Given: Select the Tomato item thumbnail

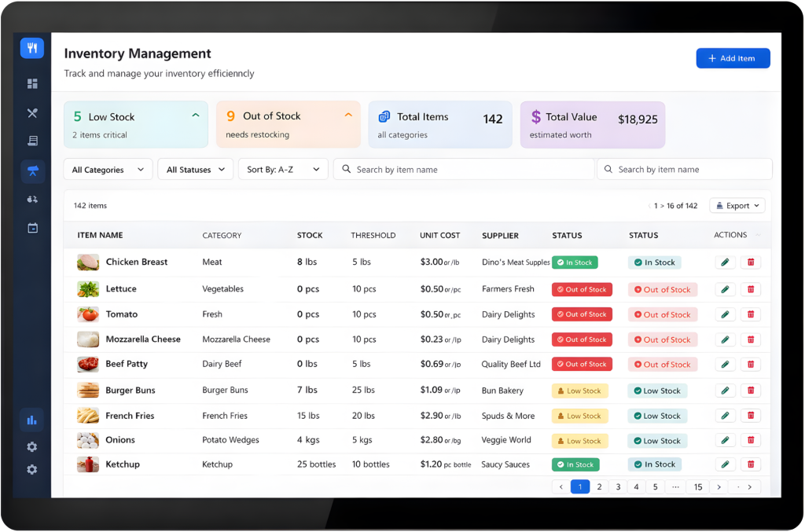Looking at the screenshot, I should point(88,314).
